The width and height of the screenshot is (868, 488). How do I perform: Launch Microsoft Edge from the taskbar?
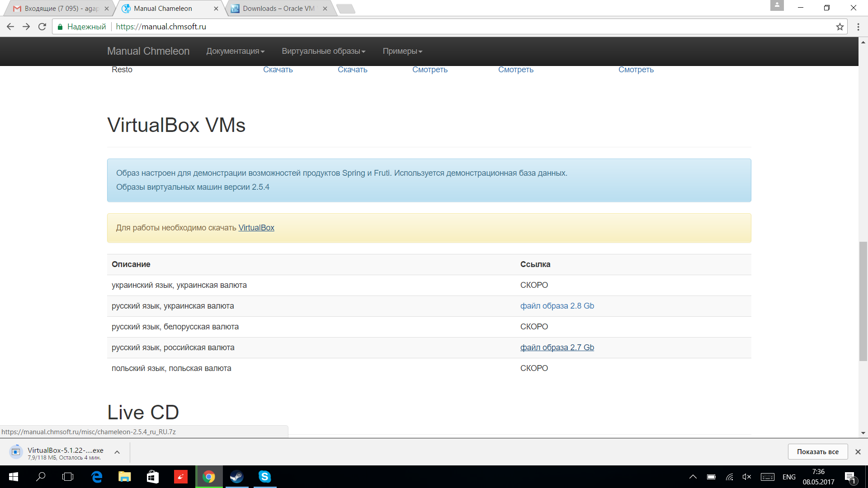coord(97,477)
